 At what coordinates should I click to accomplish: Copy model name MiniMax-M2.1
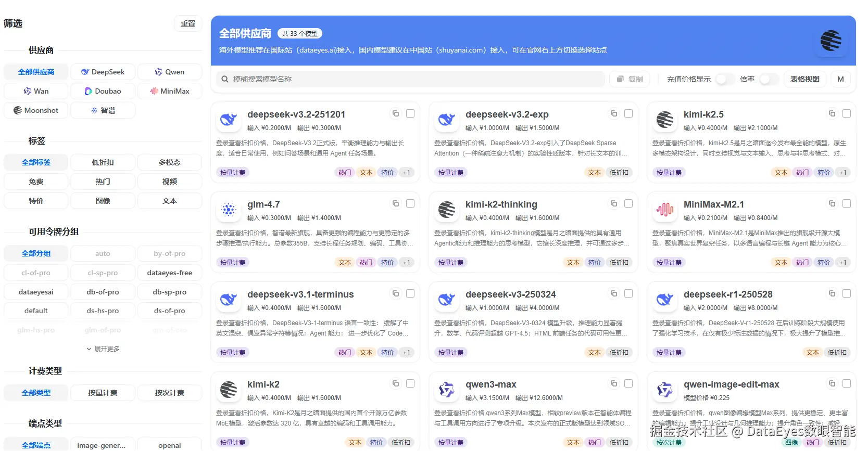[832, 203]
